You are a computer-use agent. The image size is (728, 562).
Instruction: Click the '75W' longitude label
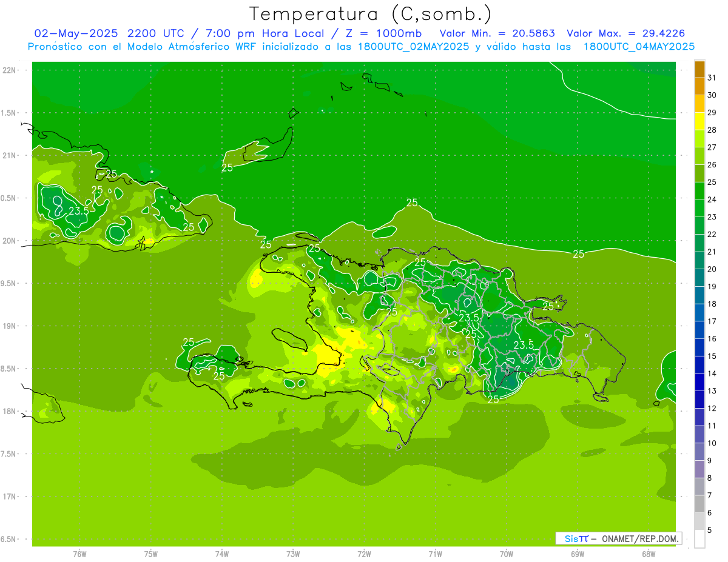click(x=151, y=554)
